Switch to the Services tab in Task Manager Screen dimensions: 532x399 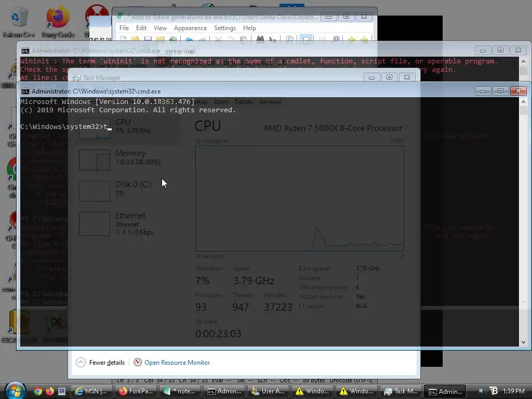tap(270, 102)
